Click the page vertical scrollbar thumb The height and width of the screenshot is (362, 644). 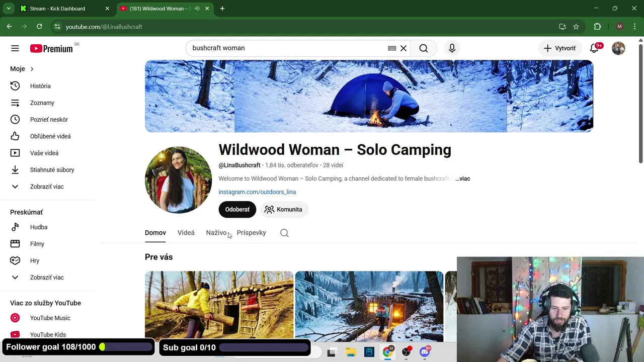[640, 104]
